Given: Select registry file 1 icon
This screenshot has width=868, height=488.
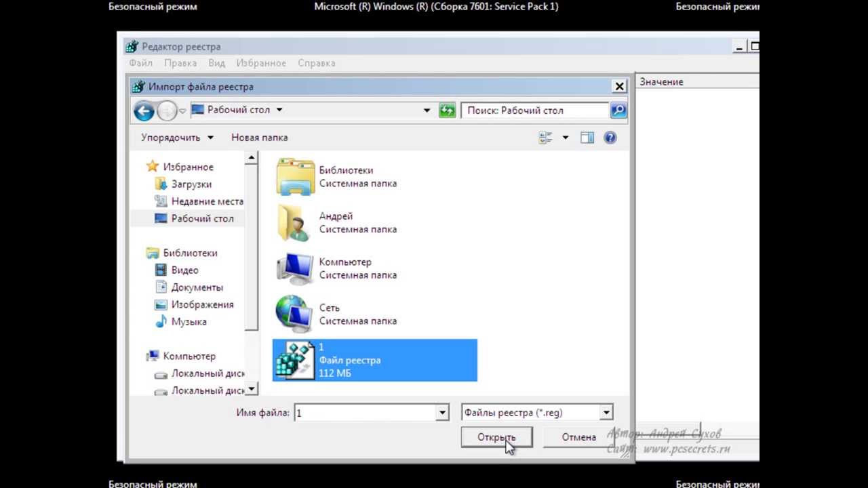Looking at the screenshot, I should coord(294,360).
